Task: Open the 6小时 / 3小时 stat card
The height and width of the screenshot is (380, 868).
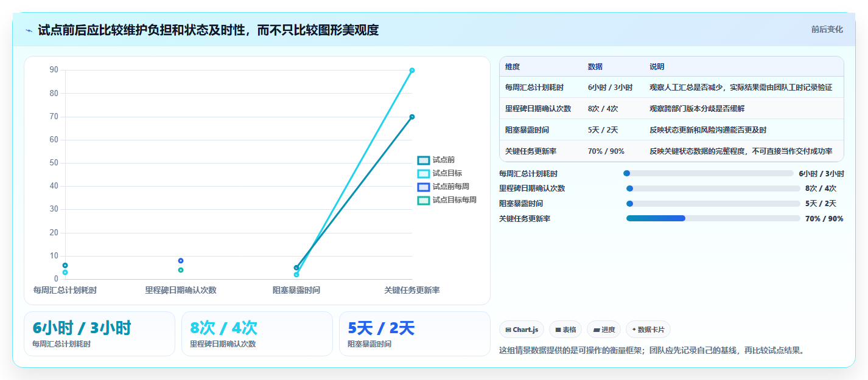Action: [99, 334]
